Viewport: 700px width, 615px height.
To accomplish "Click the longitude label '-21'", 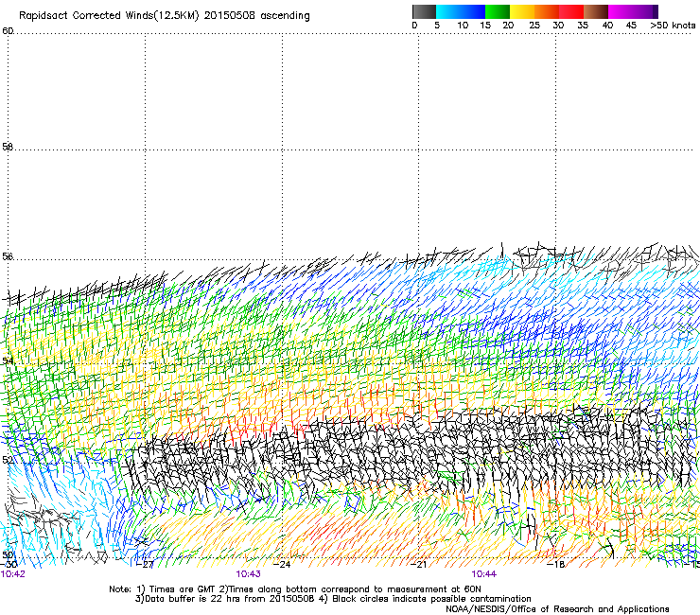I will tap(419, 565).
